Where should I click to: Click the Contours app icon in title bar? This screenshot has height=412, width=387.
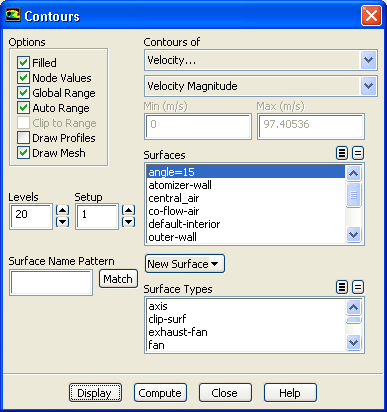[12, 15]
